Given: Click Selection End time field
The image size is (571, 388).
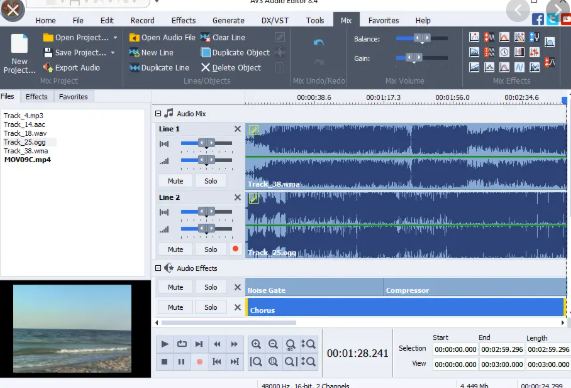Looking at the screenshot, I should tap(502, 349).
